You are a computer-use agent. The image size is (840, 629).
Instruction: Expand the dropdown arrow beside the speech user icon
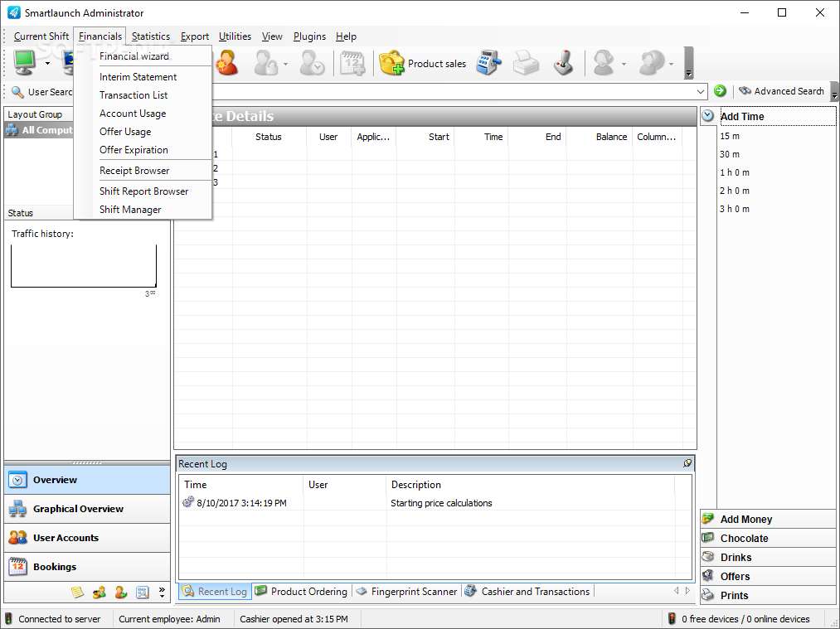671,64
